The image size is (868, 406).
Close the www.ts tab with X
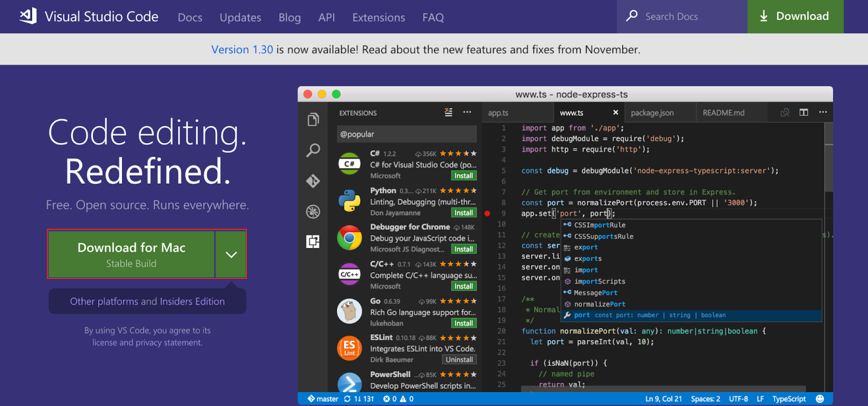615,112
